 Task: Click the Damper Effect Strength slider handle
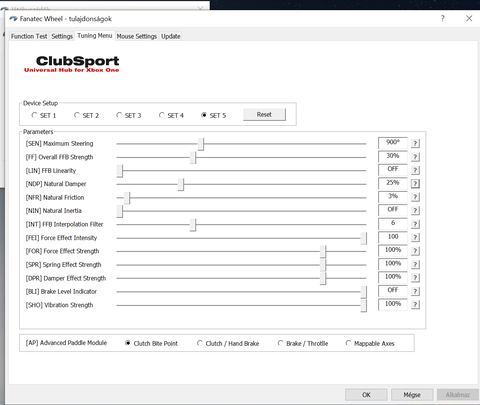pos(323,278)
